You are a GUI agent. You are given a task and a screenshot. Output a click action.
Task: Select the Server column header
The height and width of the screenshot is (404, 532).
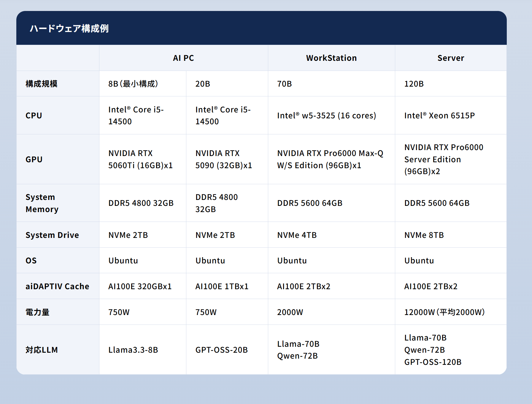[x=451, y=58]
